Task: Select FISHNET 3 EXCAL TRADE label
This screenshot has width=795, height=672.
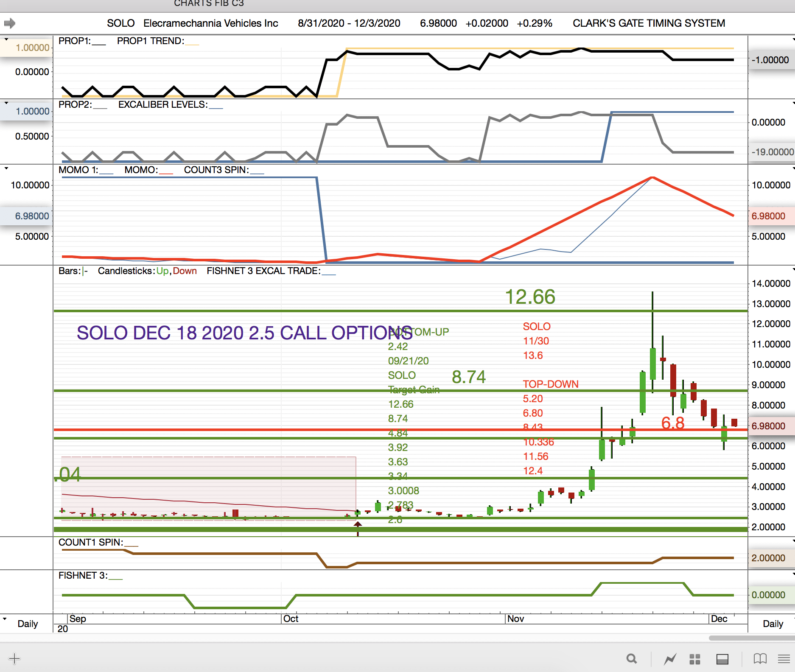Action: 263,271
